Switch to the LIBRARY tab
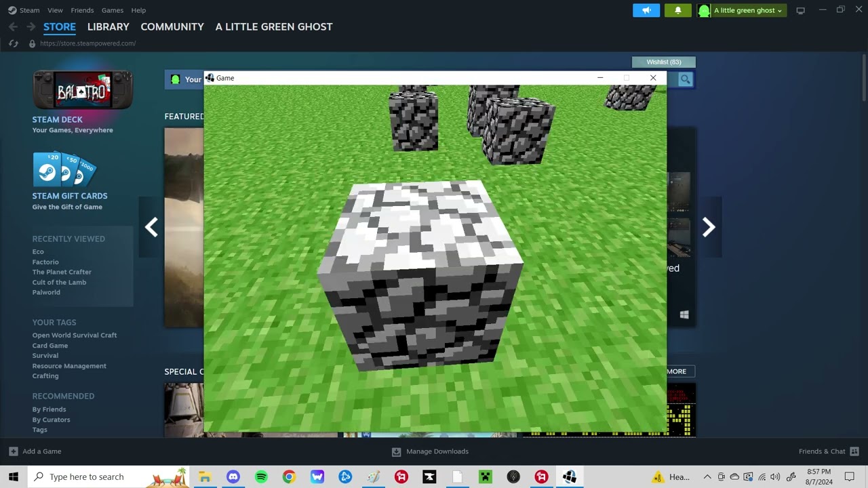The height and width of the screenshot is (488, 868). (x=108, y=27)
